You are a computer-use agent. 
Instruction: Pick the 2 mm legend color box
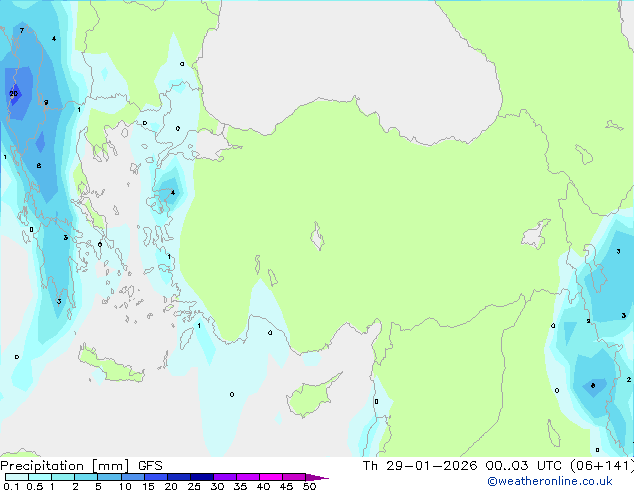86,477
